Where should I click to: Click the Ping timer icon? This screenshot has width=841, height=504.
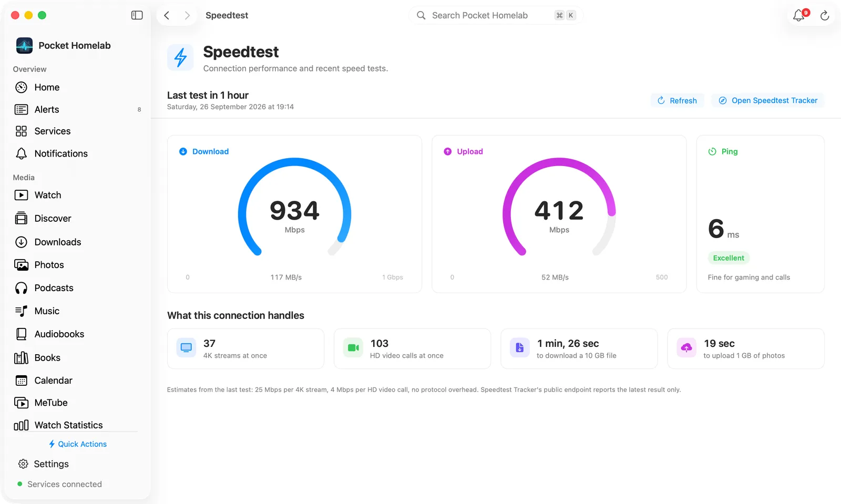coord(712,151)
